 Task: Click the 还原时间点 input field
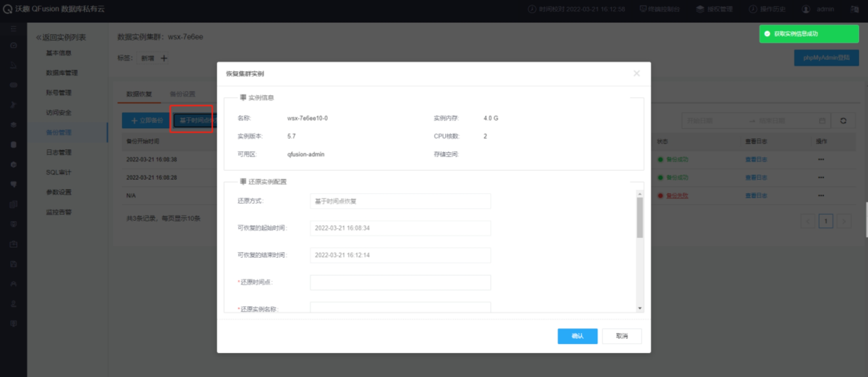(x=400, y=282)
